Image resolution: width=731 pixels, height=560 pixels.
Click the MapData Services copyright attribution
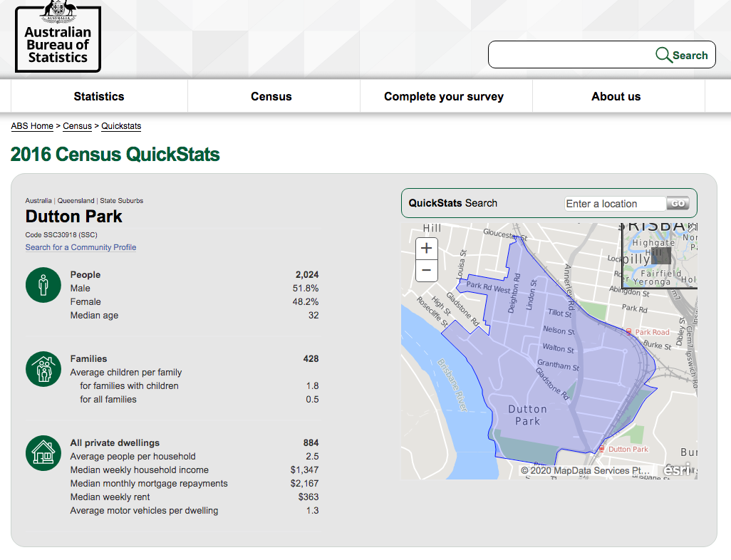(585, 470)
